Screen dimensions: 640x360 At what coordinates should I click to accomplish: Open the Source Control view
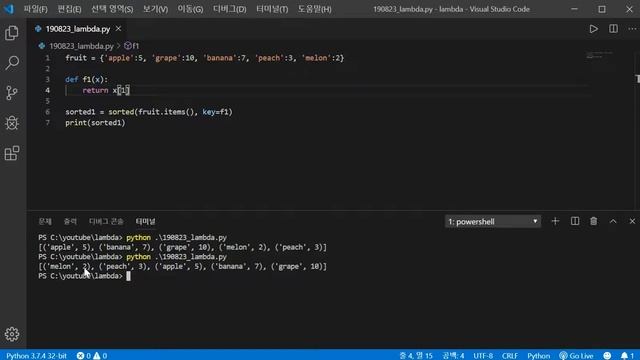(x=12, y=93)
